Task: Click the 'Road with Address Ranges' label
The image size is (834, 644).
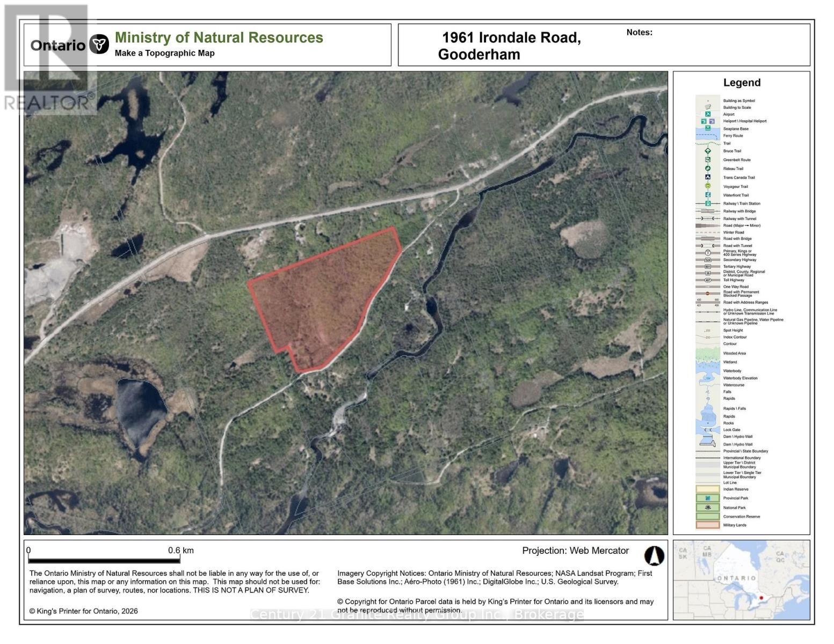Action: pyautogui.click(x=745, y=302)
